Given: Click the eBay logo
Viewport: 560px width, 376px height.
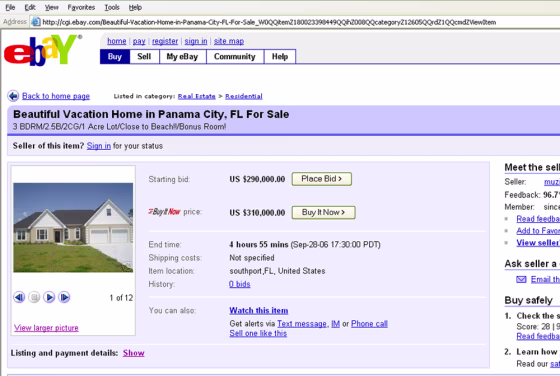Looking at the screenshot, I should click(x=42, y=50).
